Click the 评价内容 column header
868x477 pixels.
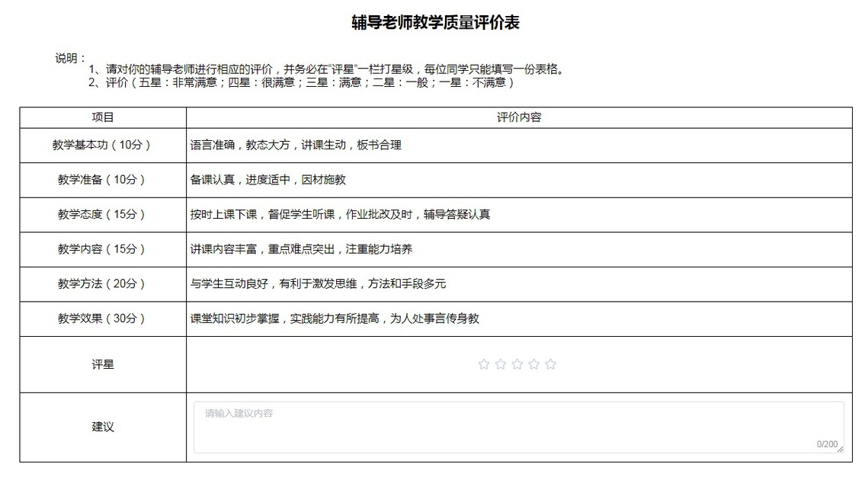pos(519,117)
